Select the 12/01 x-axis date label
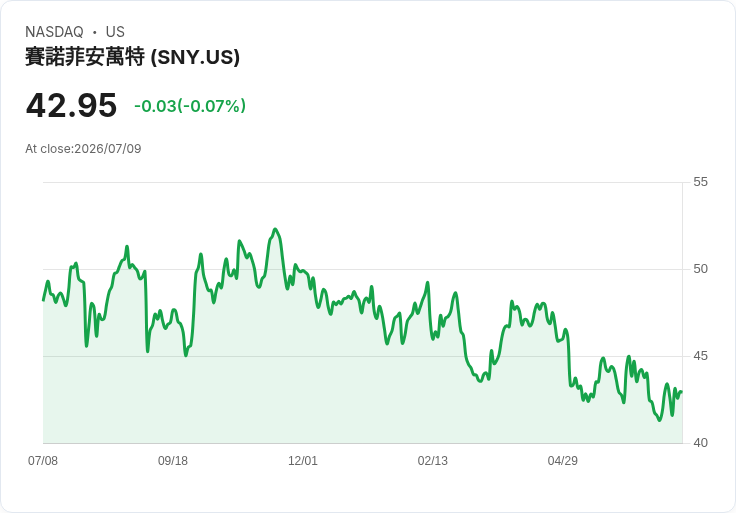This screenshot has height=513, width=736. (x=303, y=461)
